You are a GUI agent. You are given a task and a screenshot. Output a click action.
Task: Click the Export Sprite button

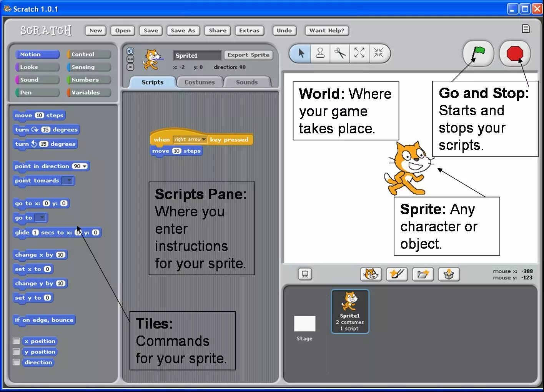248,55
